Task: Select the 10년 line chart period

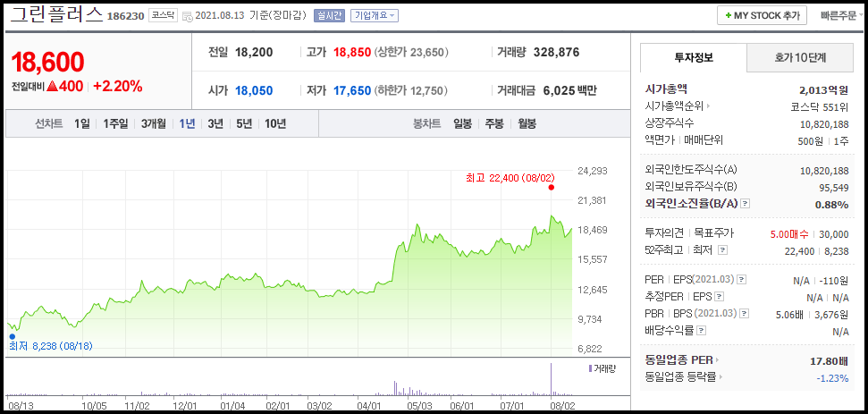Action: (x=275, y=123)
